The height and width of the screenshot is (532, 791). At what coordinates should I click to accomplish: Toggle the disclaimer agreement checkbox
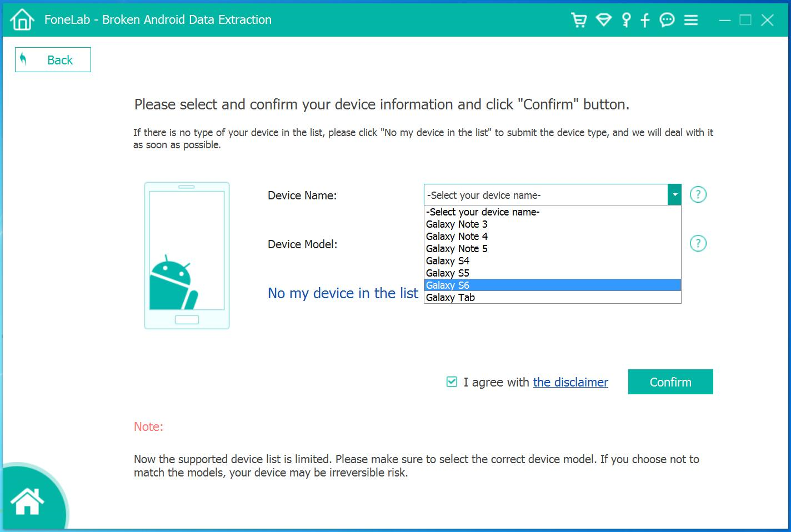point(452,382)
